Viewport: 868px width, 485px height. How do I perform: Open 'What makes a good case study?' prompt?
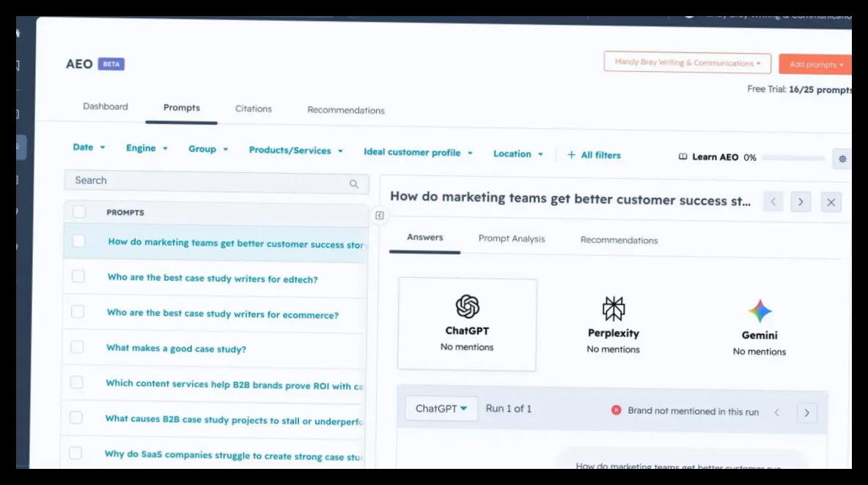click(176, 349)
